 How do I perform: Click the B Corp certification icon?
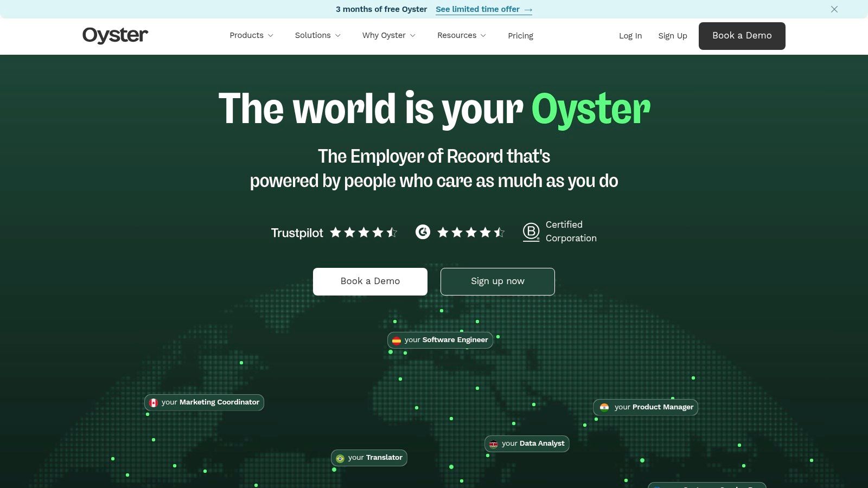pyautogui.click(x=531, y=232)
